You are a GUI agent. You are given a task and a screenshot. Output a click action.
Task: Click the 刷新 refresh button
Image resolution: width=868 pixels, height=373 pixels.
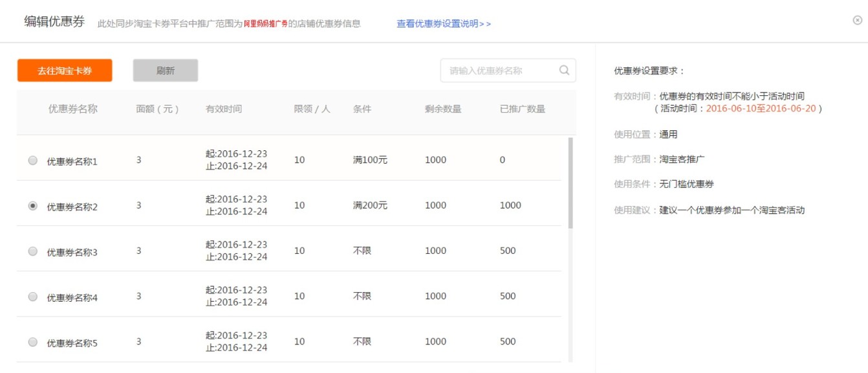167,70
